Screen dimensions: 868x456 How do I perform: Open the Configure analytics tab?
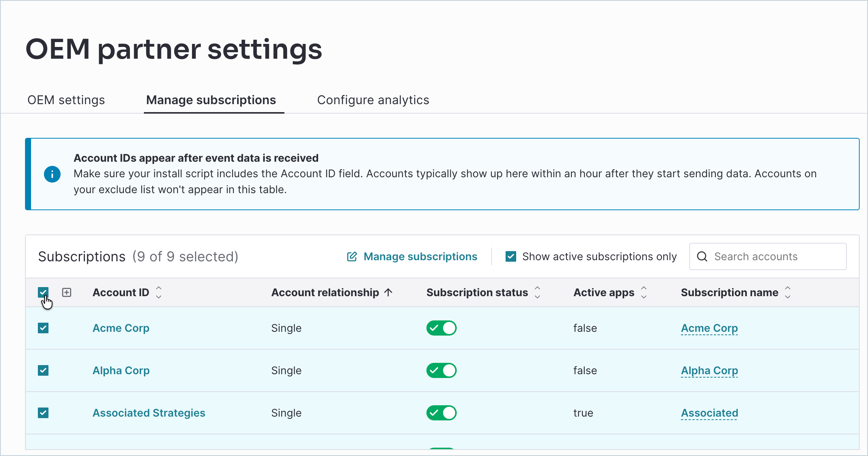pos(373,100)
